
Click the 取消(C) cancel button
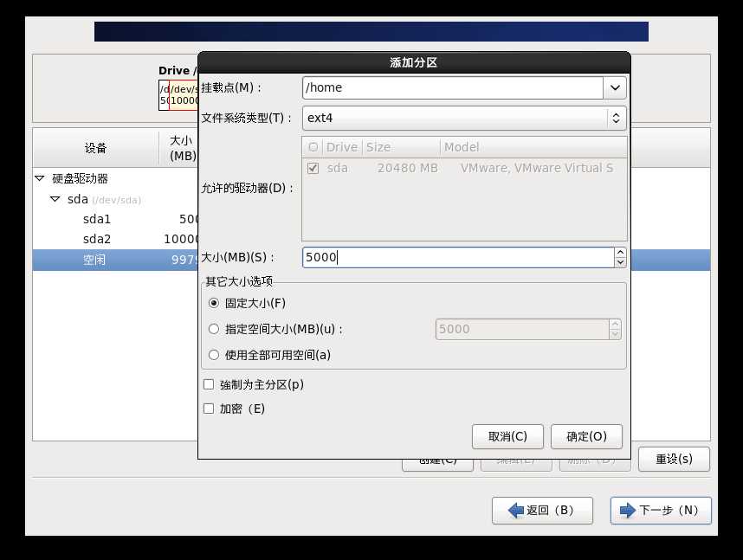tap(507, 436)
